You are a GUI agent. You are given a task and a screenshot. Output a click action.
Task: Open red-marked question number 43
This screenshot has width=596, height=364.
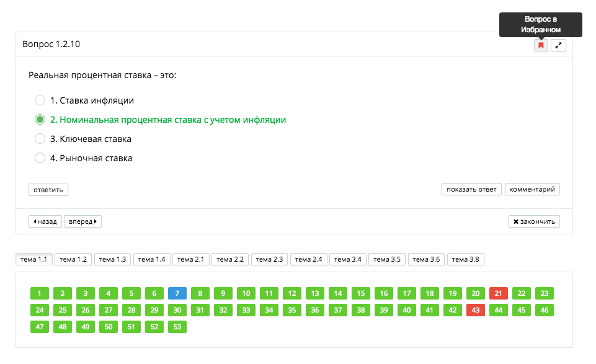click(x=475, y=310)
